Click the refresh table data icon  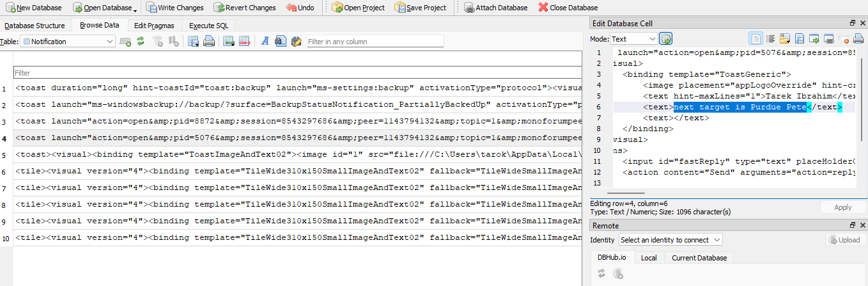(x=141, y=42)
